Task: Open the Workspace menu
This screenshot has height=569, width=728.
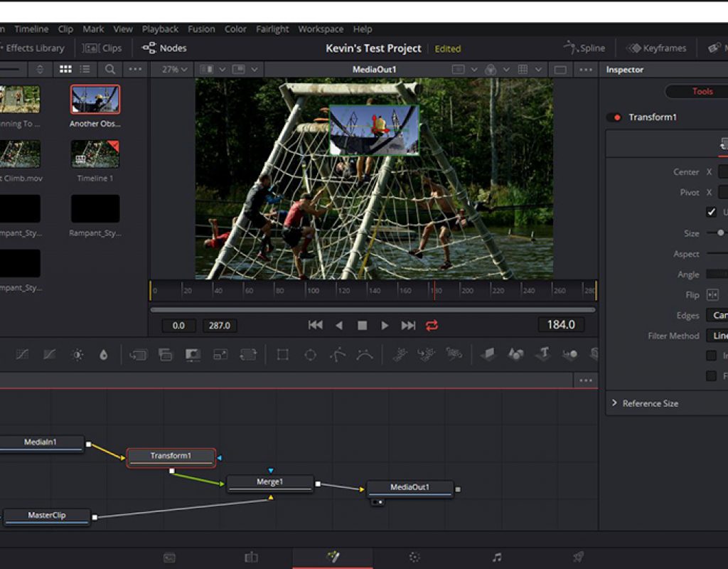Action: [x=321, y=28]
